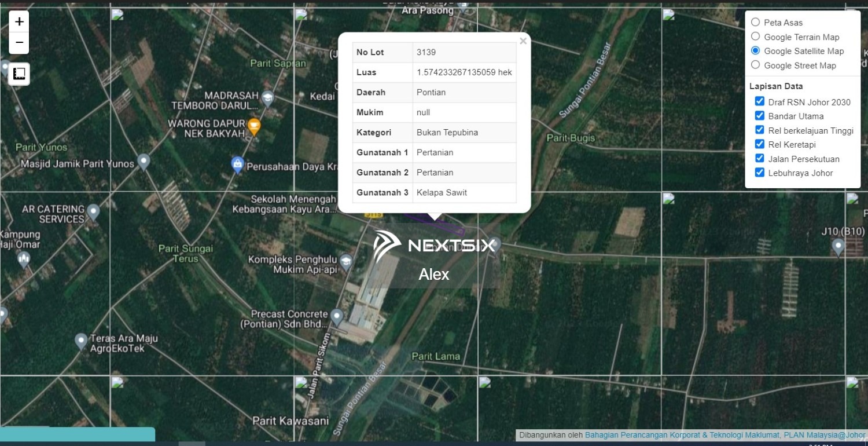This screenshot has height=446, width=868.
Task: Select the Teras Ara Maju AgroEkoTek marker
Action: click(x=81, y=342)
